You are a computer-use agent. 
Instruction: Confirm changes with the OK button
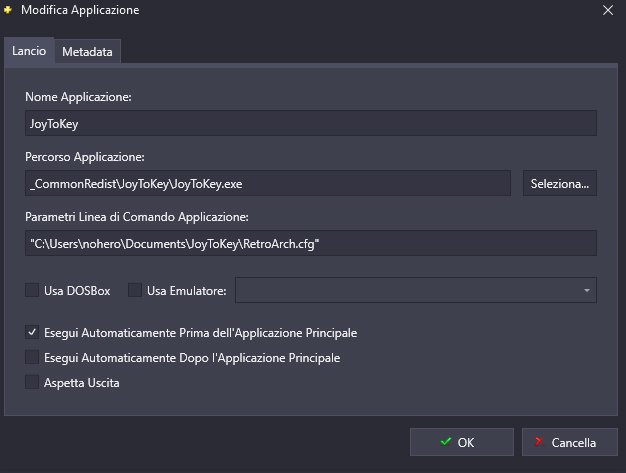(462, 442)
